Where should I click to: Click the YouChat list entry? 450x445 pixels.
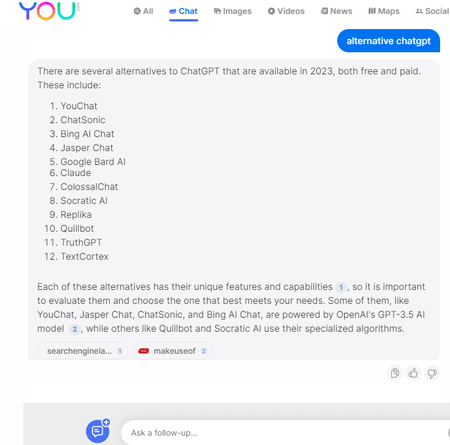point(79,106)
